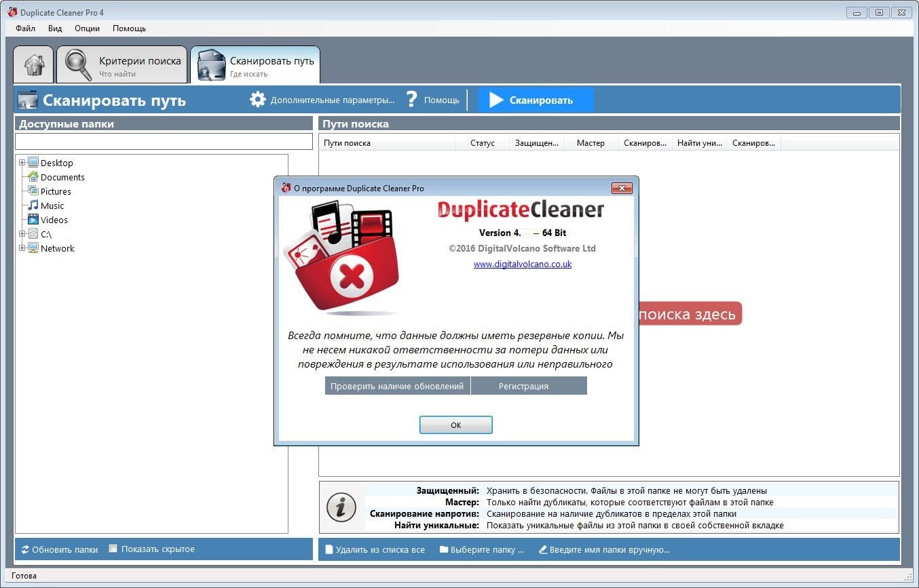This screenshot has width=919, height=588.
Task: Select the Documents folder icon
Action: pos(33,177)
